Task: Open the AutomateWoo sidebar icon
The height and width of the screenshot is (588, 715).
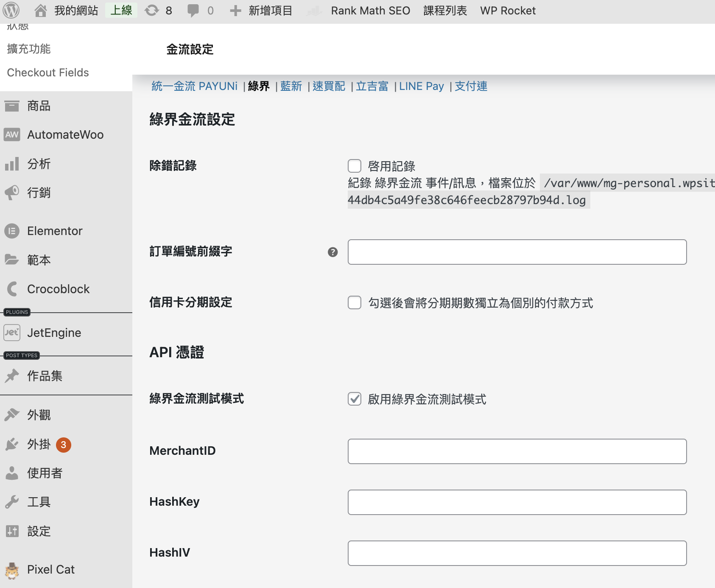Action: pyautogui.click(x=11, y=134)
